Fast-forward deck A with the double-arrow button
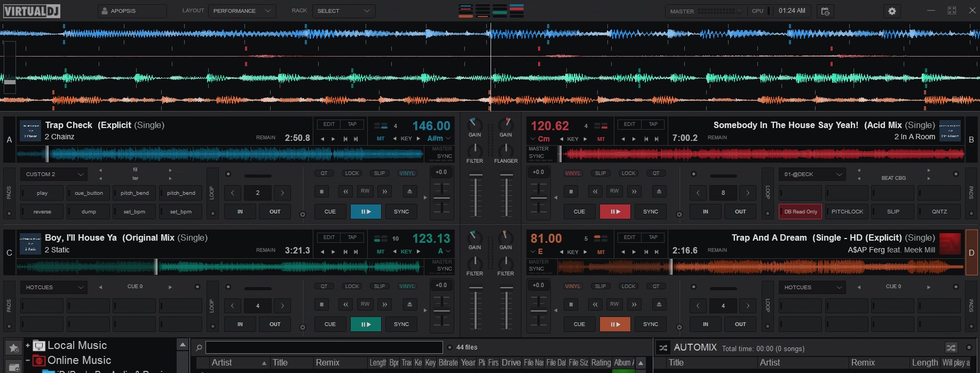The height and width of the screenshot is (373, 980). 384,191
